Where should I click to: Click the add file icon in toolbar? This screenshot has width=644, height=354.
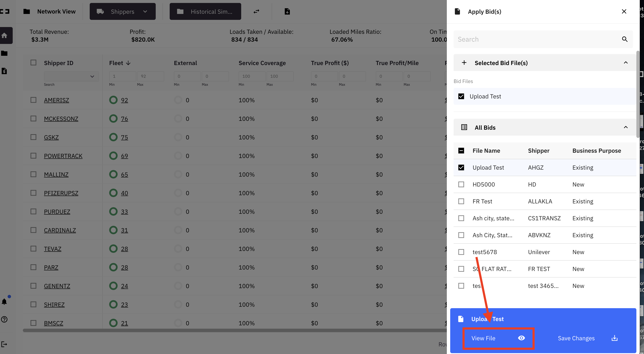(x=287, y=11)
